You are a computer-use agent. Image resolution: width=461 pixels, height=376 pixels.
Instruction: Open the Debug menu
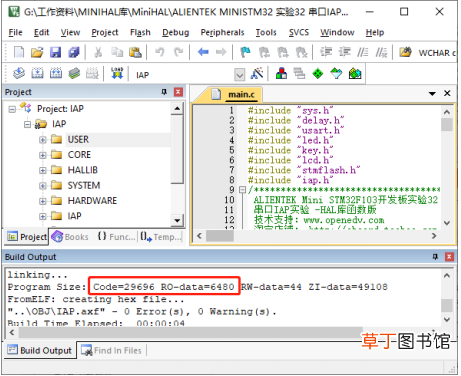pyautogui.click(x=176, y=32)
